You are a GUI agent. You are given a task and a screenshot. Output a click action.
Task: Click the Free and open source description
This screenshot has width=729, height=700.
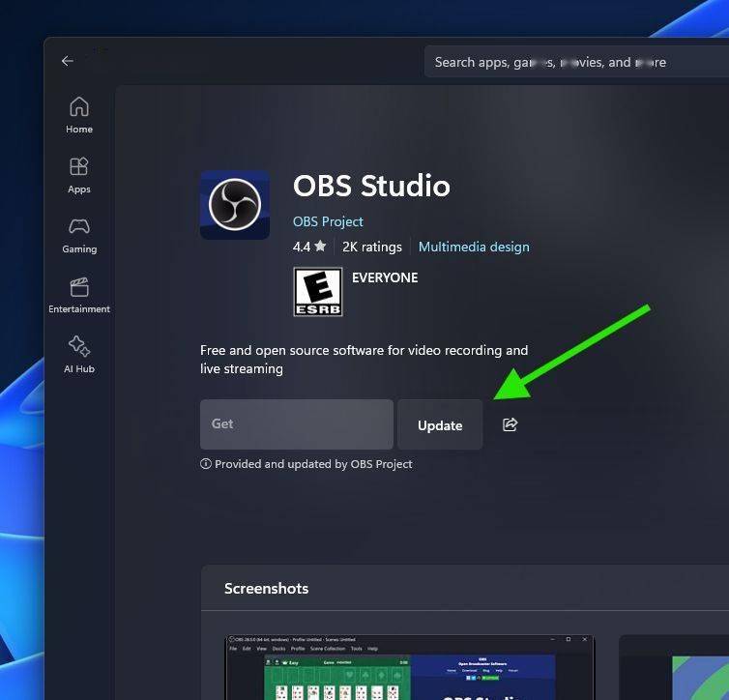pos(364,360)
